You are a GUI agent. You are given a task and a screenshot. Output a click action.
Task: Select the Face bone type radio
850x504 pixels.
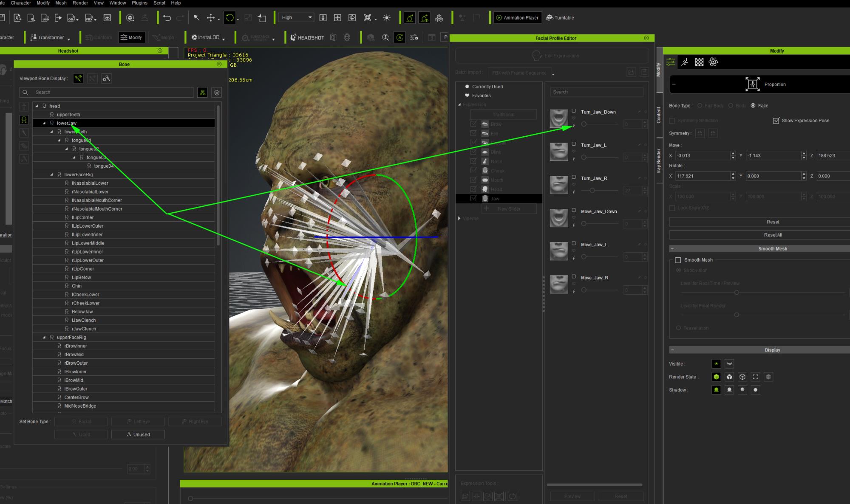[x=753, y=106]
